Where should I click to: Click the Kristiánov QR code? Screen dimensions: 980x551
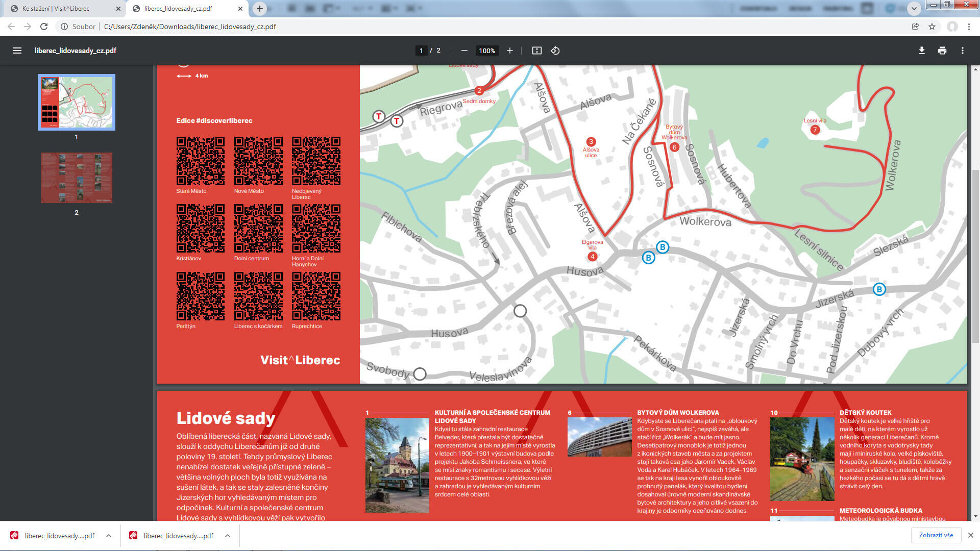[201, 228]
